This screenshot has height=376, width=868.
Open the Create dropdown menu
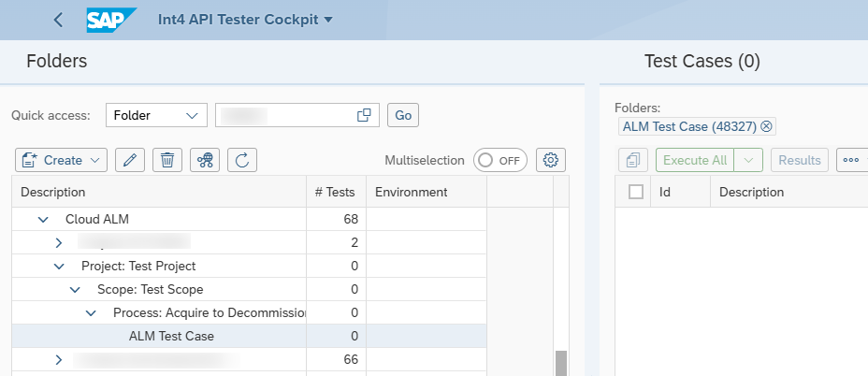coord(61,160)
